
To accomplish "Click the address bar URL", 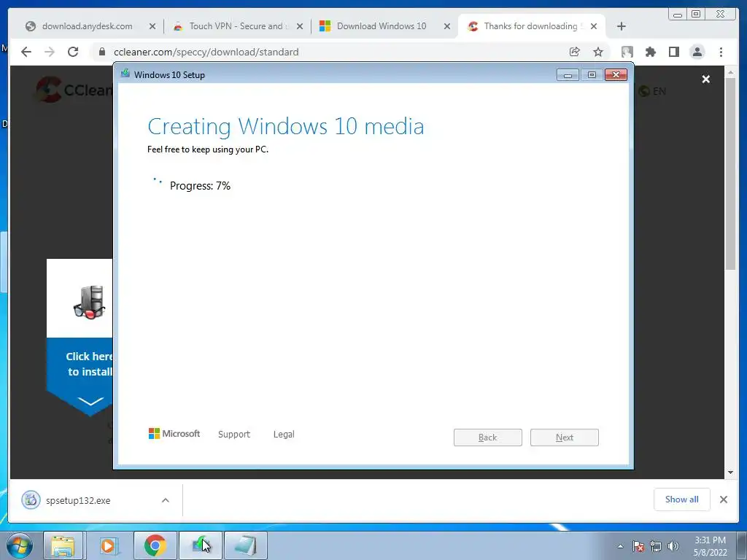I will (206, 52).
